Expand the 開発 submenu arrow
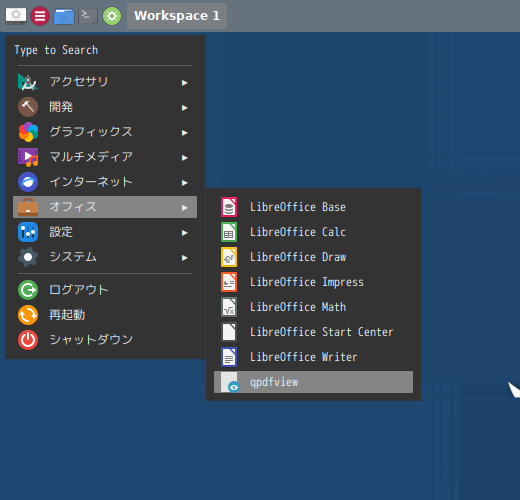The width and height of the screenshot is (520, 500). click(x=184, y=108)
